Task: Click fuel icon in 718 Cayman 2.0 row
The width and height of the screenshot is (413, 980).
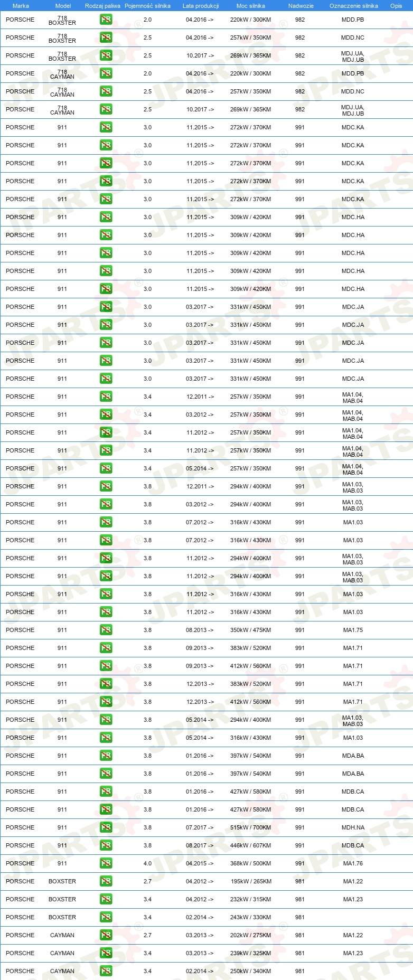Action: click(x=106, y=73)
